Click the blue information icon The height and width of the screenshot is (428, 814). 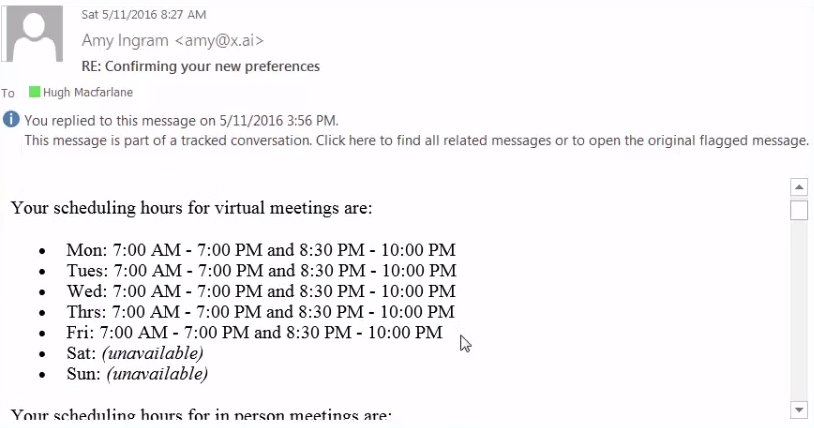click(x=11, y=120)
